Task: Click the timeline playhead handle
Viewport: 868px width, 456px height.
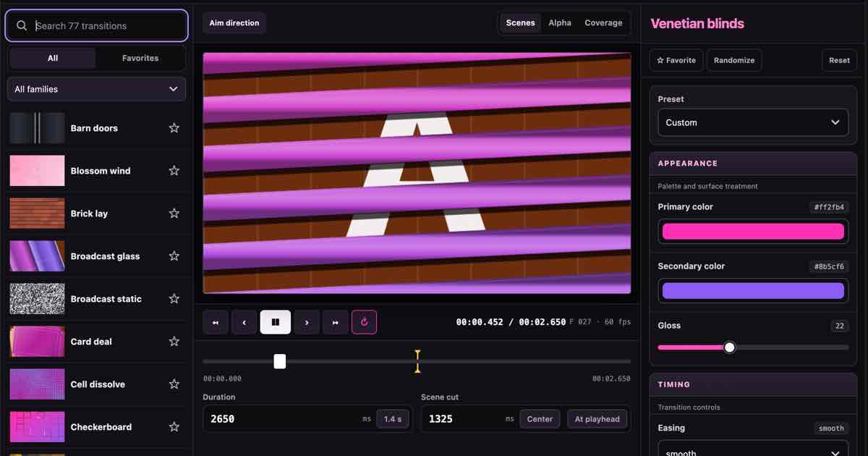Action: 280,361
